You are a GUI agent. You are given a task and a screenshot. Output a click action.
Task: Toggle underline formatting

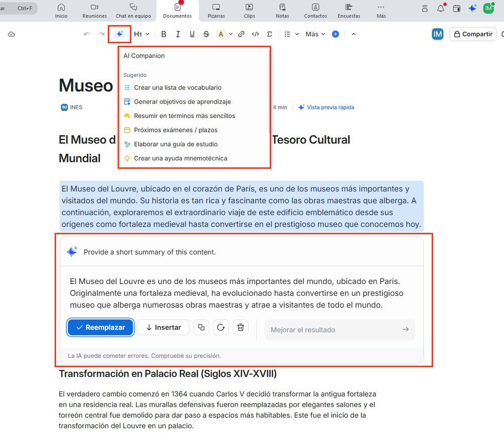pyautogui.click(x=192, y=34)
